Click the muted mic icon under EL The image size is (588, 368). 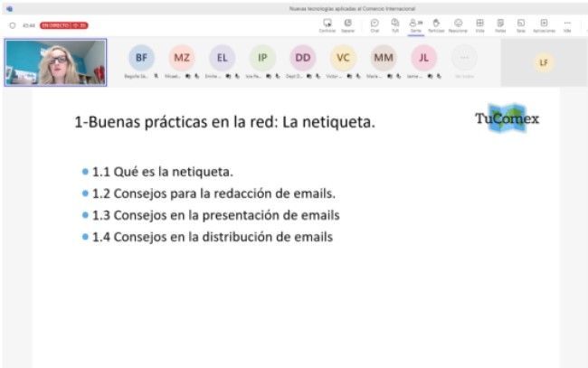pos(237,76)
